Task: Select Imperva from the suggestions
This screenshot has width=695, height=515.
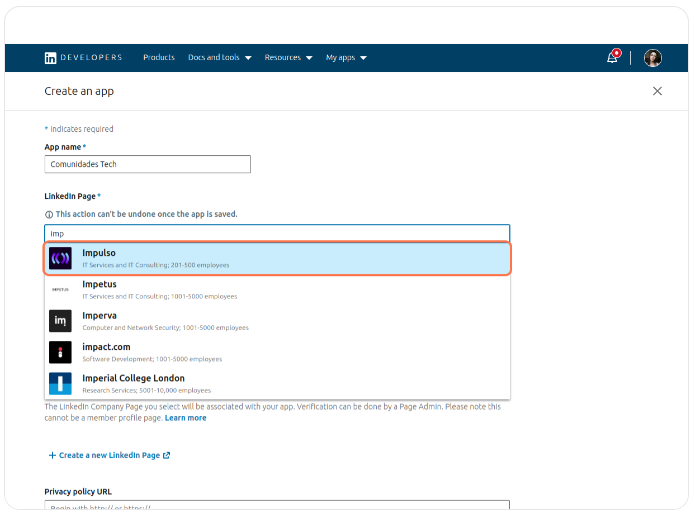Action: coord(277,321)
